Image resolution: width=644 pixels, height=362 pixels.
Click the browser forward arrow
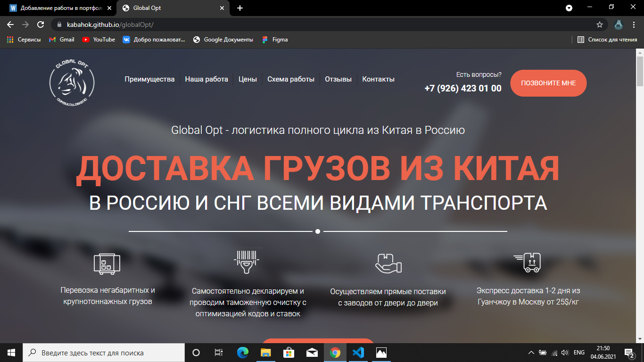tap(25, 25)
